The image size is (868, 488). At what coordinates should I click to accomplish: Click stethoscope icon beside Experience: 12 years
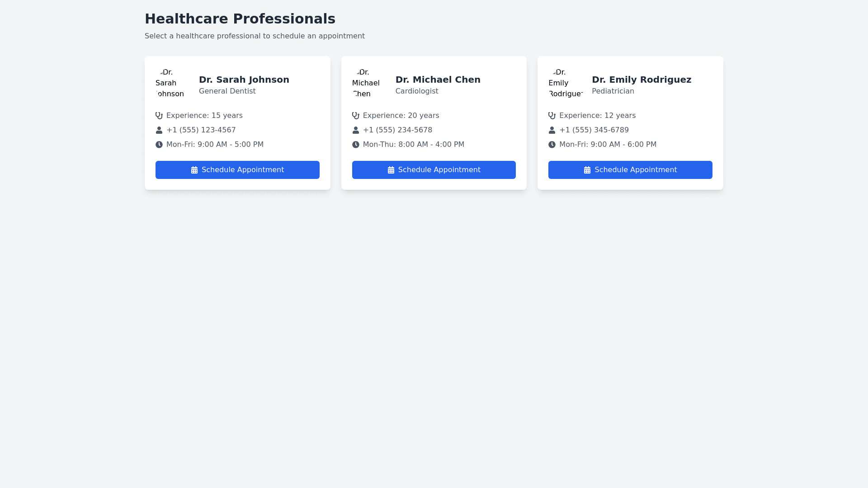pos(552,116)
